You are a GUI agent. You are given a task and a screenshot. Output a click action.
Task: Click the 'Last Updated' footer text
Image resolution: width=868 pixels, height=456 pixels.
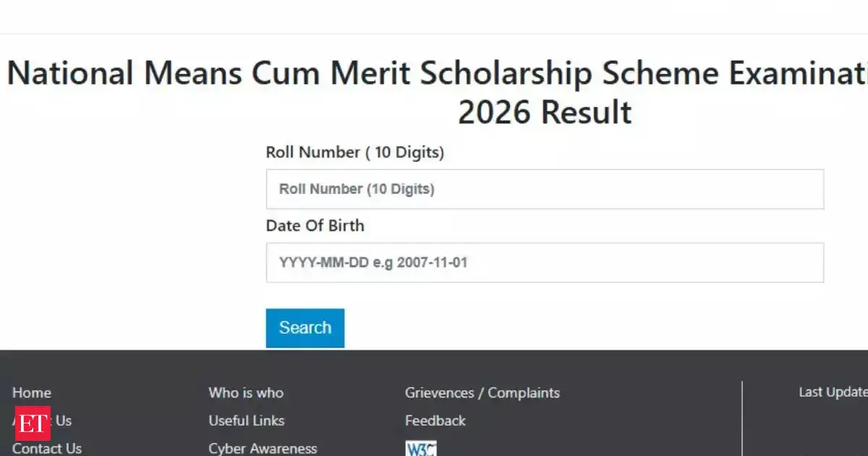(x=833, y=392)
